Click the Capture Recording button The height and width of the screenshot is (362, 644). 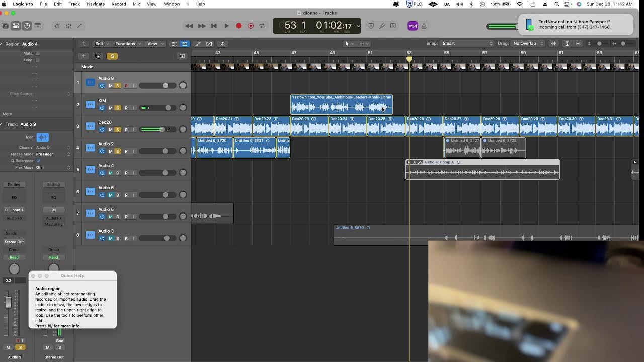tap(251, 26)
